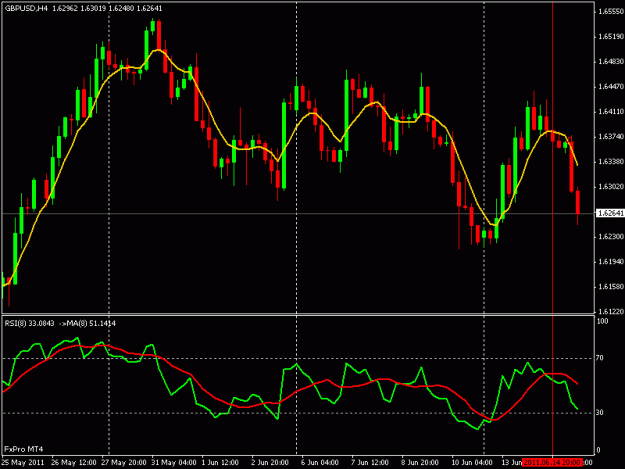Click the GBPUSD,H4 chart title text
The width and height of the screenshot is (625, 469).
click(26, 8)
